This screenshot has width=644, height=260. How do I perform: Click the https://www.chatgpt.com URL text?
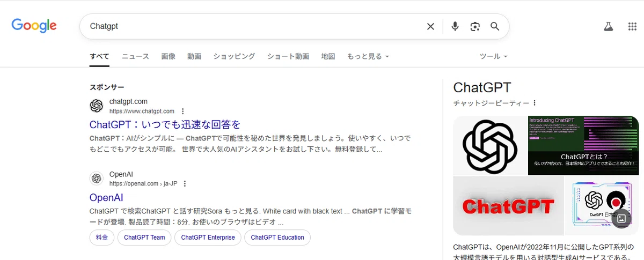[142, 112]
